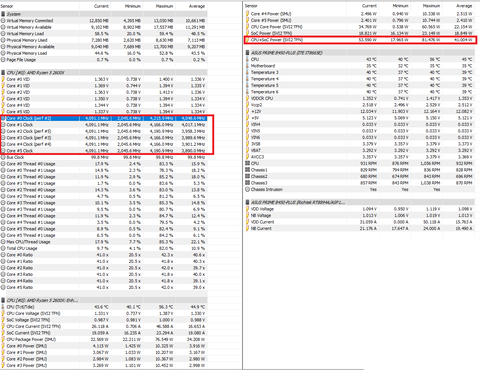
Task: Click the icon next to Page File Usage
Action: pos(3,60)
